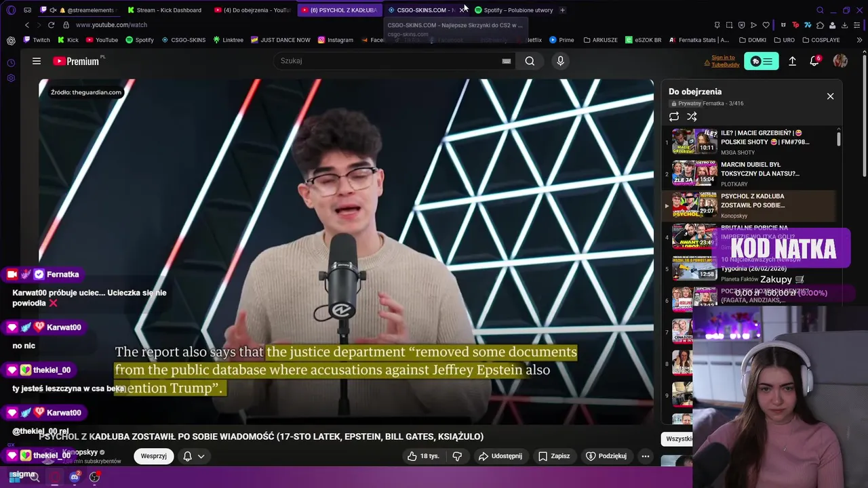Like the video with 18 tys. thumbs up
The height and width of the screenshot is (488, 868).
[x=423, y=456]
